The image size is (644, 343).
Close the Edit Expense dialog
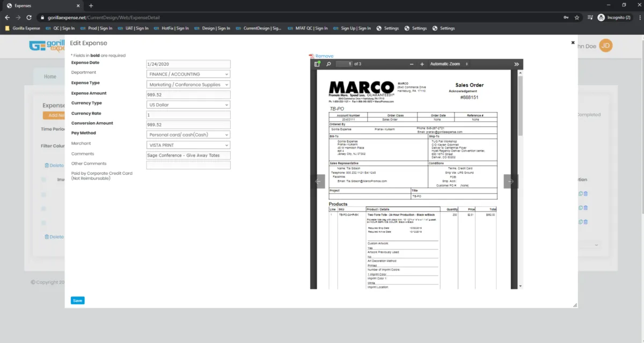[x=573, y=43]
